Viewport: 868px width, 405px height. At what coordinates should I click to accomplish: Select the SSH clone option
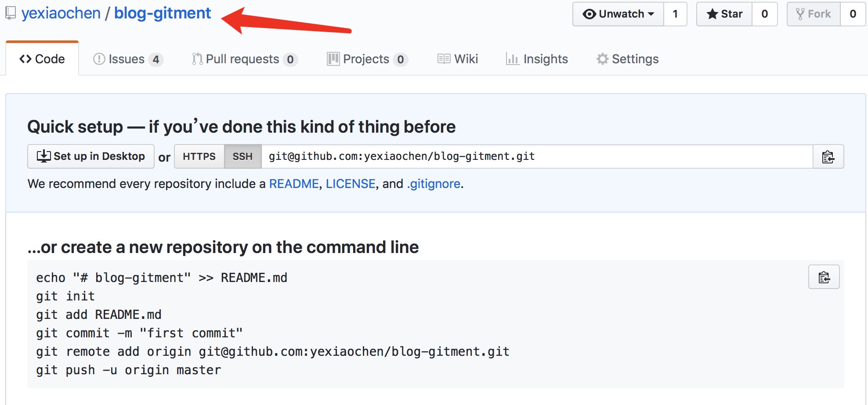[x=243, y=156]
